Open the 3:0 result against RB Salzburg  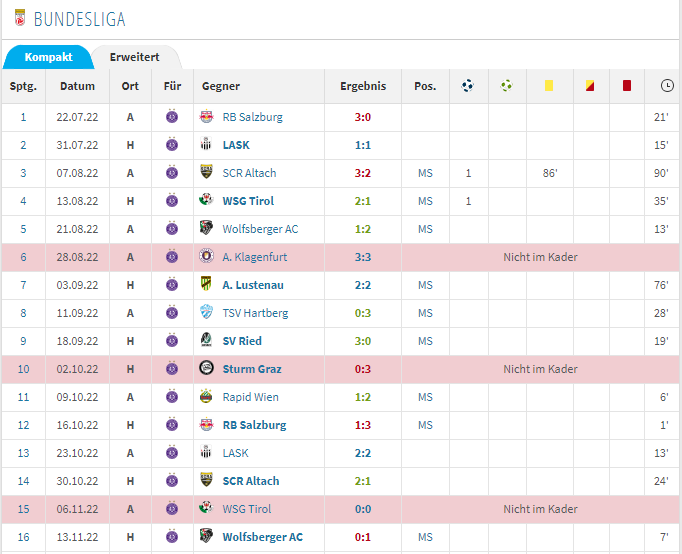coord(362,117)
